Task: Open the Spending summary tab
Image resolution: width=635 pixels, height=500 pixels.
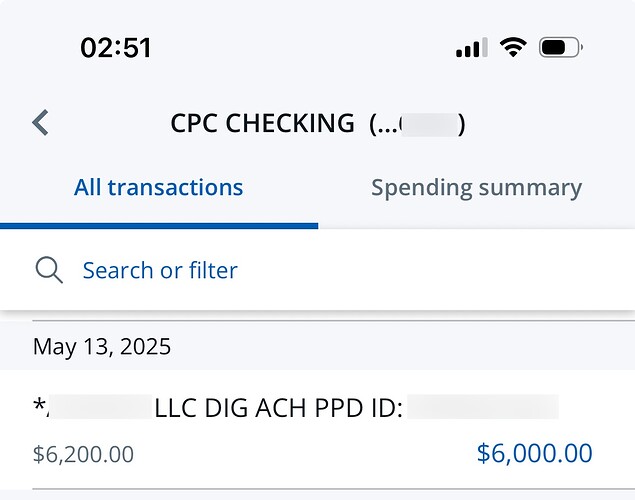Action: coord(477,188)
